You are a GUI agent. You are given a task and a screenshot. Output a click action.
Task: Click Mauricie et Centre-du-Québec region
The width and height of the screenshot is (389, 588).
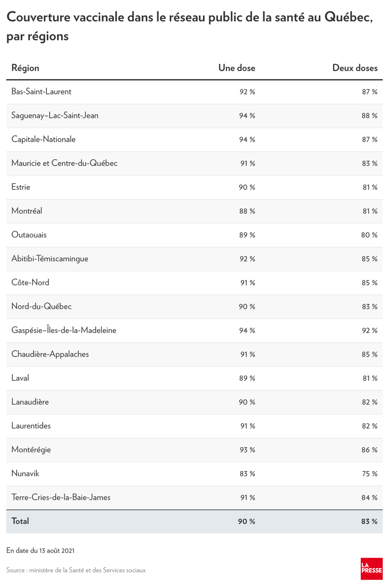pos(64,163)
